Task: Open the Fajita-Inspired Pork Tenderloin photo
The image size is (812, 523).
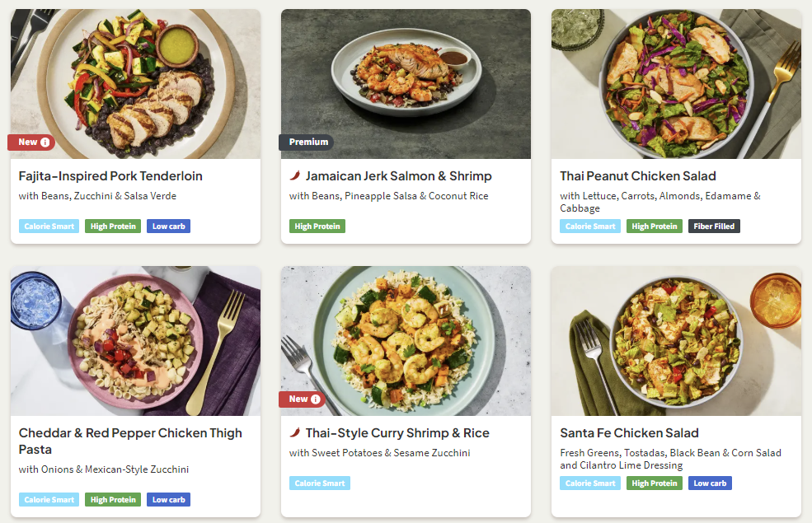Action: coord(135,82)
